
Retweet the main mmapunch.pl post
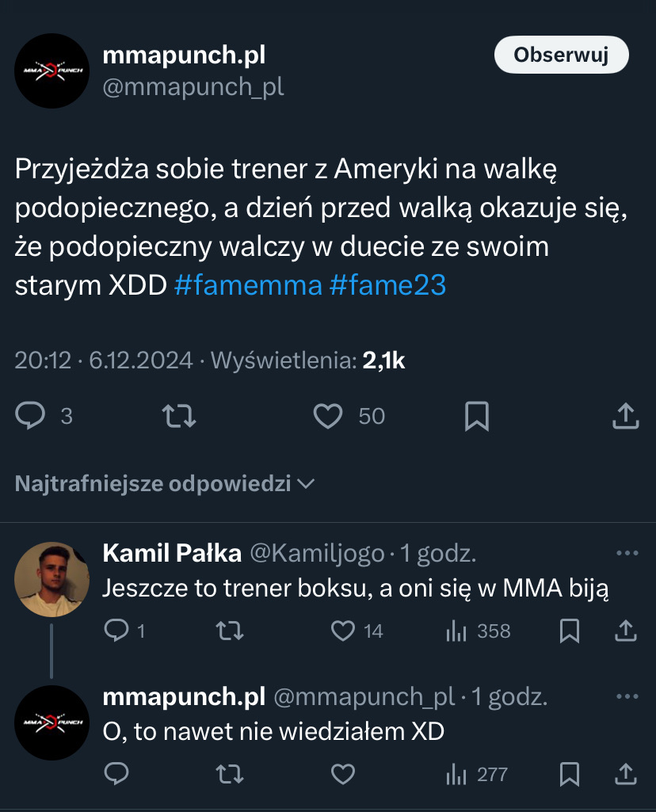[179, 416]
